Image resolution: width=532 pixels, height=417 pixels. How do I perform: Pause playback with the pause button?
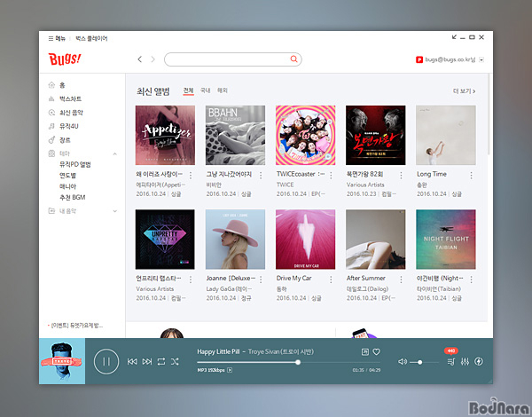106,361
